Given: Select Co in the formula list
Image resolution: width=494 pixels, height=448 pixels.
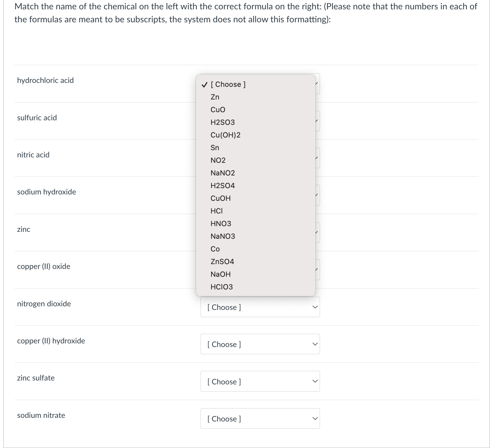Looking at the screenshot, I should pos(215,249).
